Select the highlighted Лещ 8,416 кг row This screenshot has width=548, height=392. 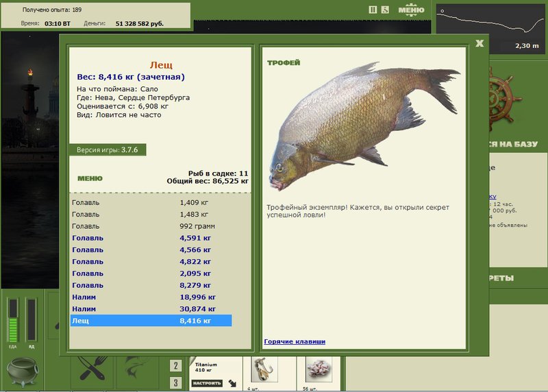click(151, 321)
